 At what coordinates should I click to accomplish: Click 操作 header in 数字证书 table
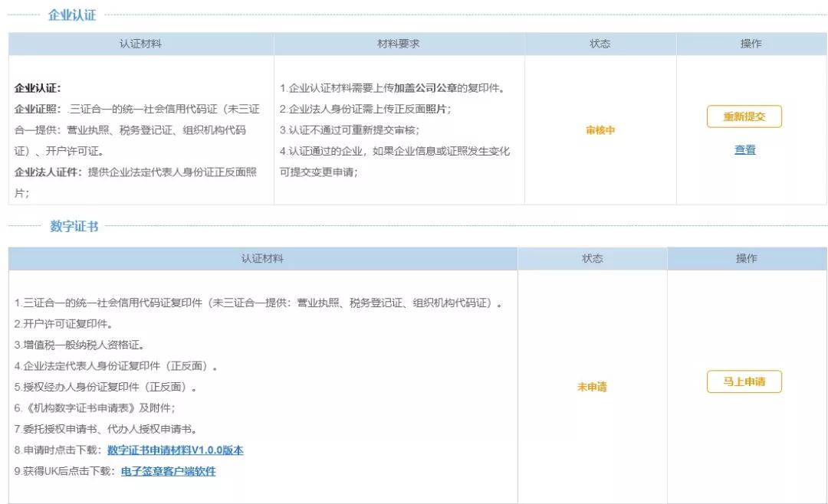pos(746,259)
